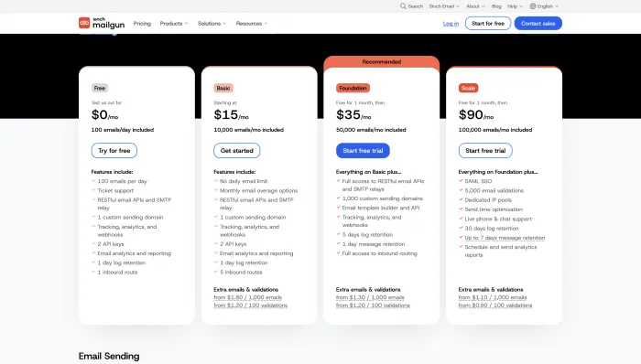641x364 pixels.
Task: Click checkmark beside 'No daily email limit'
Action: pyautogui.click(x=216, y=180)
